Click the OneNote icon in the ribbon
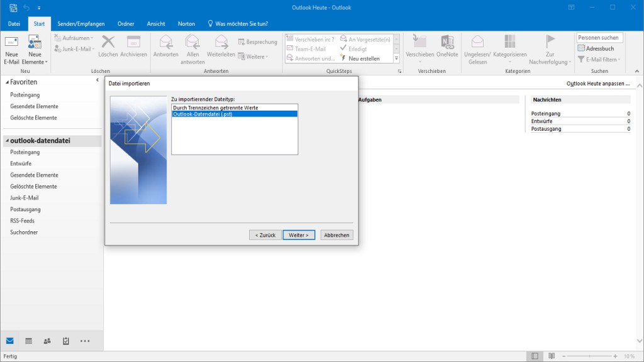 tap(447, 43)
